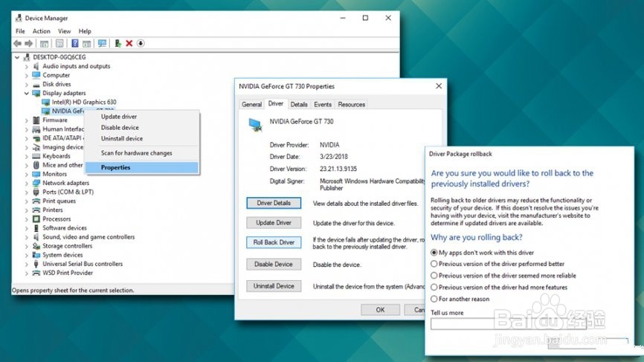Click the Show/Hide action pane toolbar icon
The width and height of the screenshot is (644, 362).
click(x=86, y=43)
